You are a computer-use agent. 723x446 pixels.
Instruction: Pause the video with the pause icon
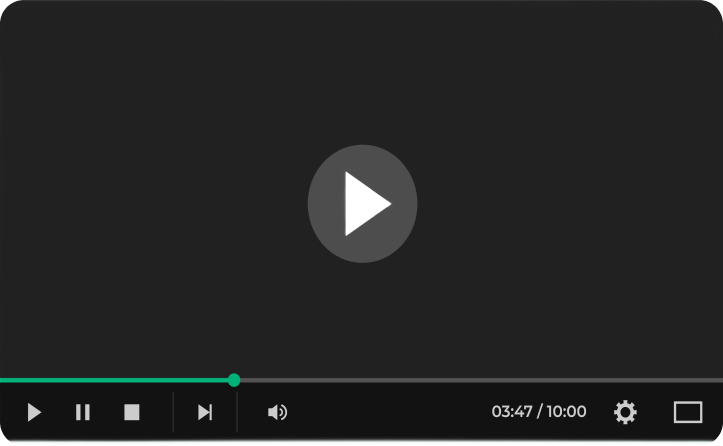tap(83, 412)
